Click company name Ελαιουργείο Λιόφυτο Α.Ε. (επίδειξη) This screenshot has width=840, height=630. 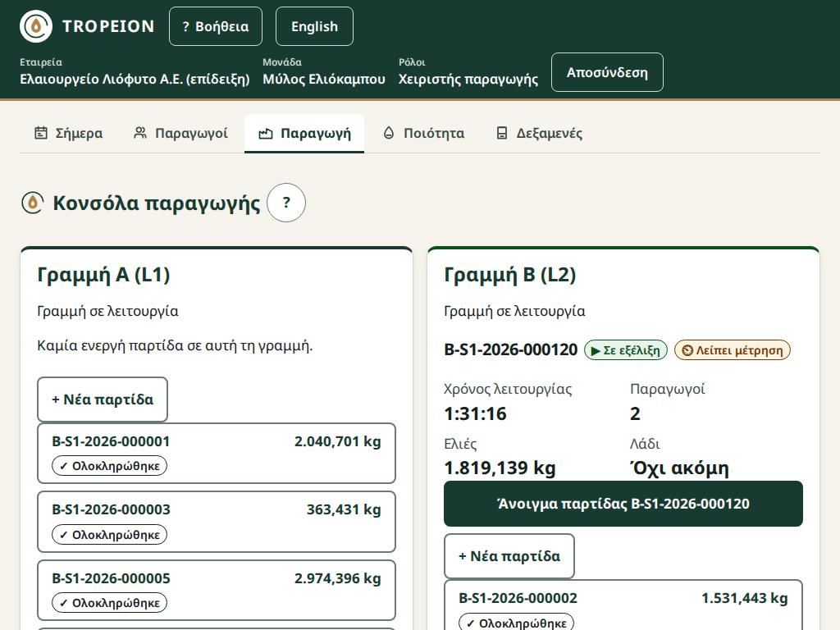click(x=135, y=80)
